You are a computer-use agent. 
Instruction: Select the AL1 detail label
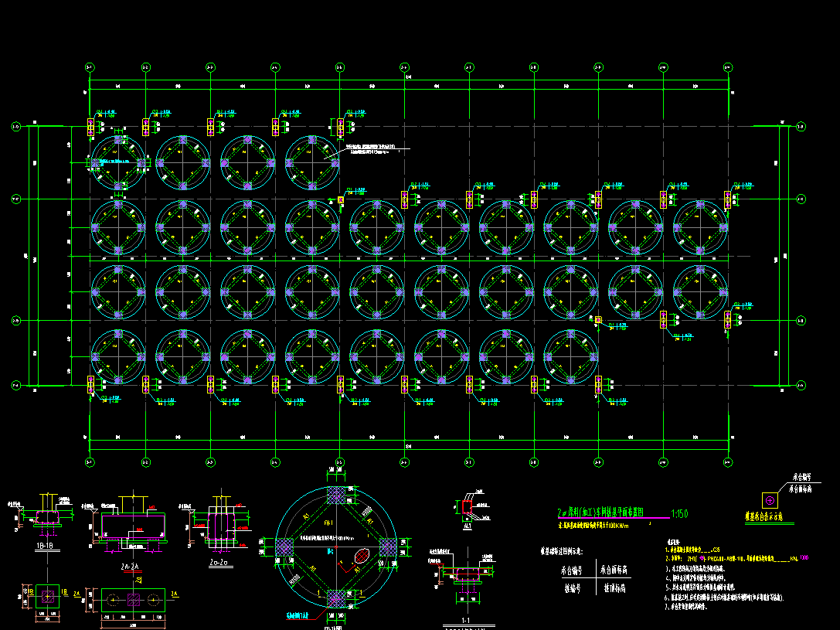point(467,526)
